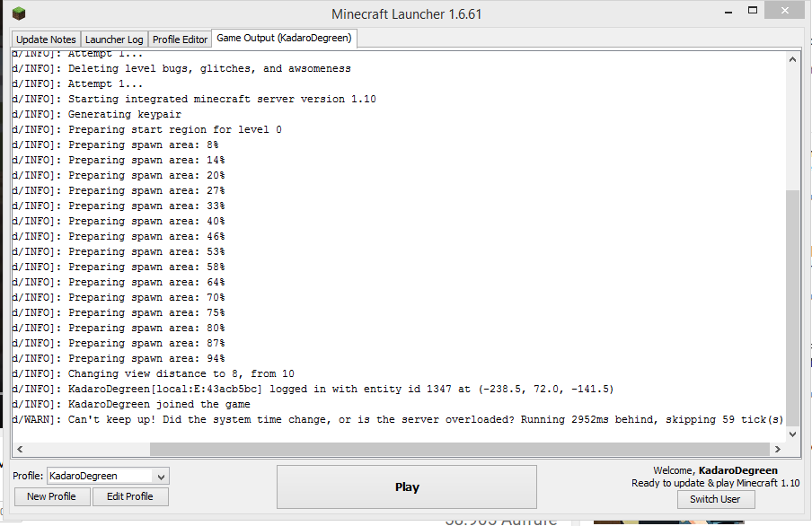Click the New Profile button
Viewport: 812px width, 526px height.
click(52, 496)
